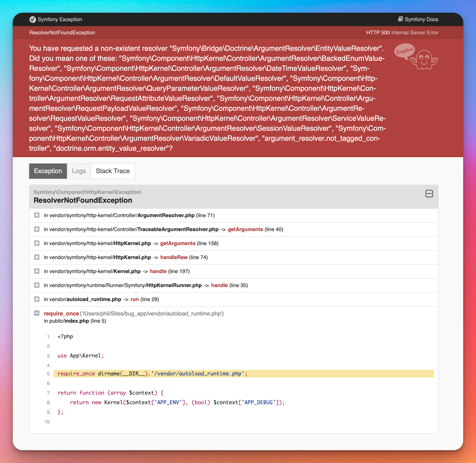Click the public/index.php line 5 reference

[75, 321]
